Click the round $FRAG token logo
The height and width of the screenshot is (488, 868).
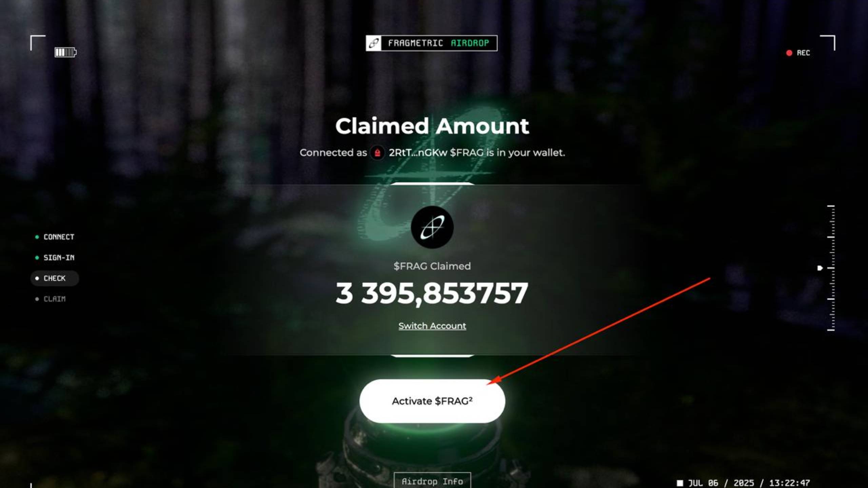(x=432, y=227)
